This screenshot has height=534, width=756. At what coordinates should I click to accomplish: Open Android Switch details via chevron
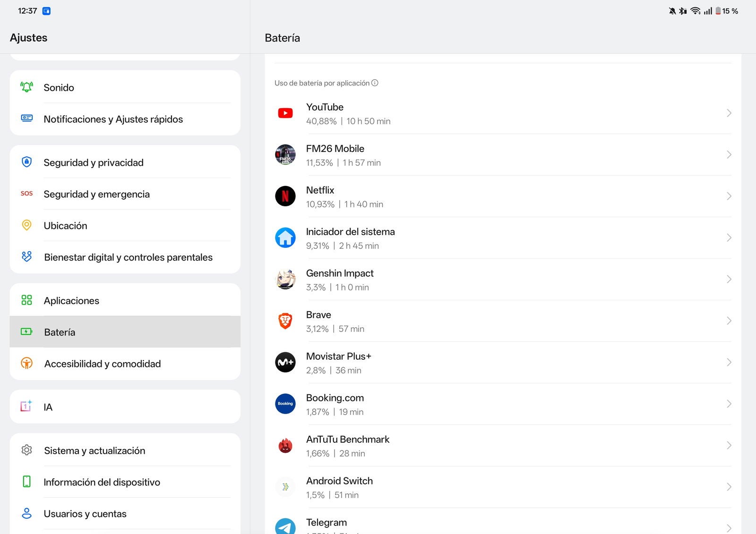point(729,487)
